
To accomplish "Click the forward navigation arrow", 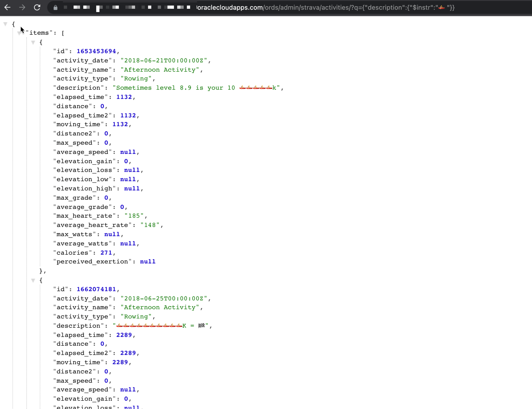I will [22, 8].
